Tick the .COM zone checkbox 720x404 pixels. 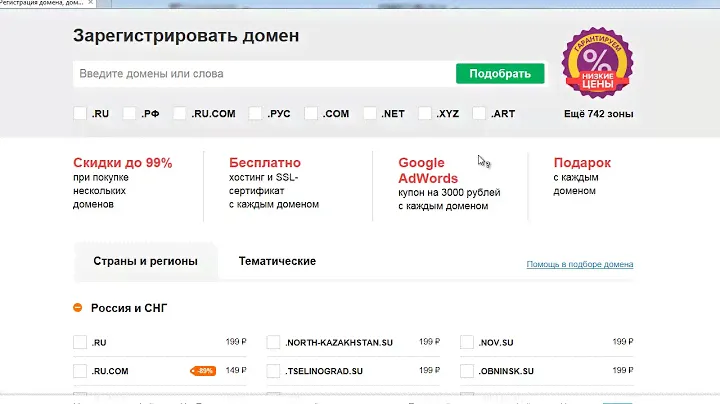pos(311,114)
